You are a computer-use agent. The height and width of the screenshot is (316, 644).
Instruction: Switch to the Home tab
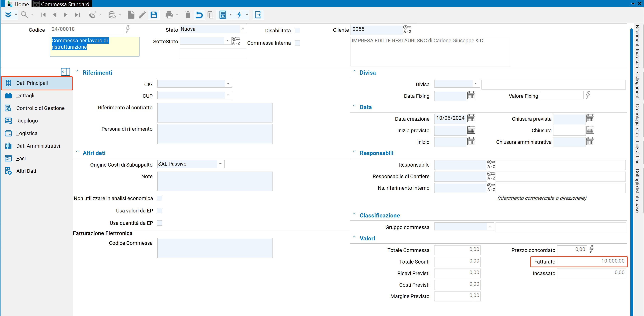(19, 4)
